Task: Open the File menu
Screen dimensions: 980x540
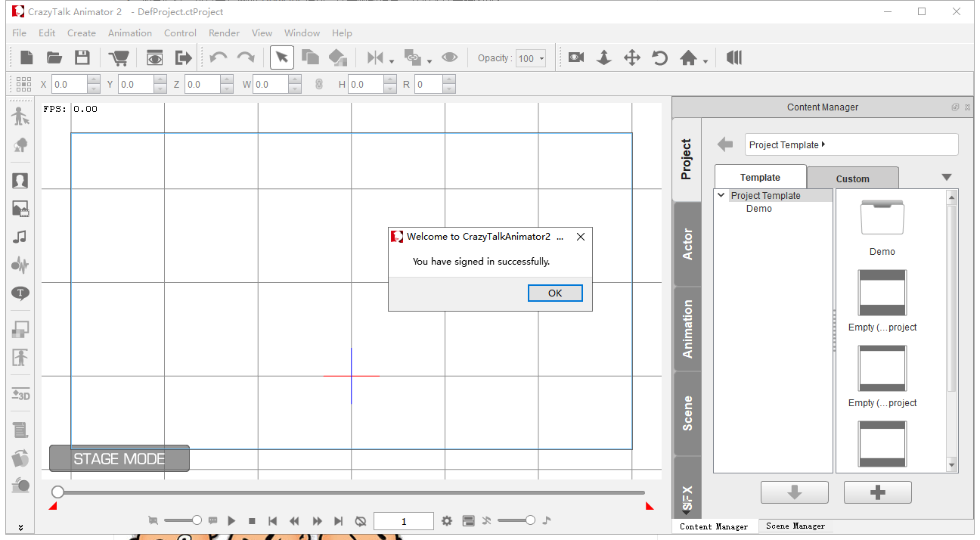Action: (20, 33)
